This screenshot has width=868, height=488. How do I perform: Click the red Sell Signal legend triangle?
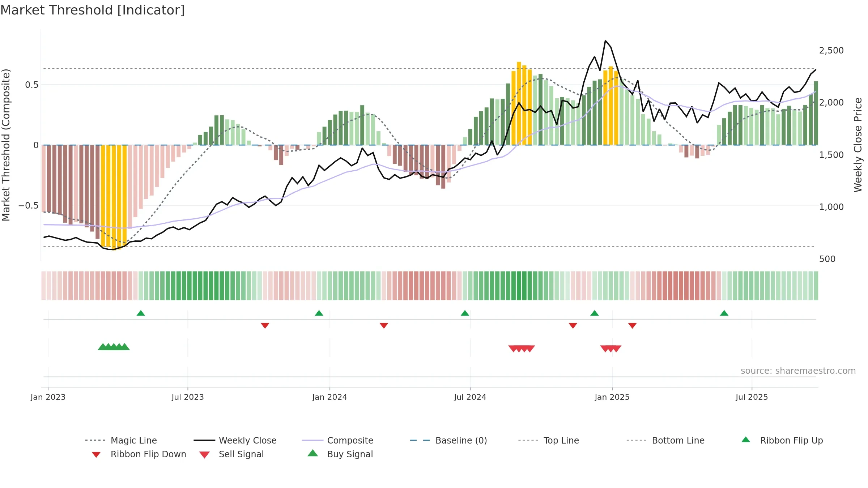point(204,455)
